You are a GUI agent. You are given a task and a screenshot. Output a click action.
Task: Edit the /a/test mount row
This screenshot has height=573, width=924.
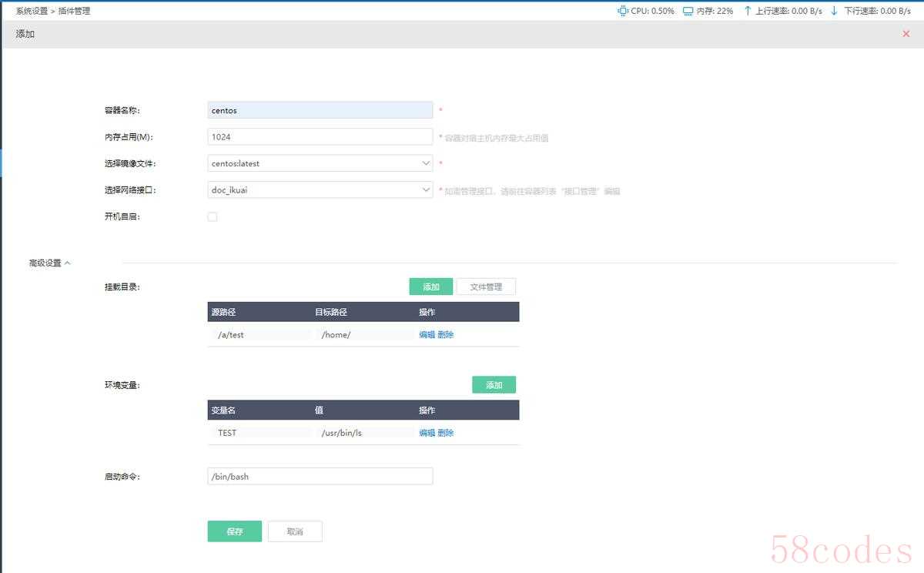click(x=427, y=335)
